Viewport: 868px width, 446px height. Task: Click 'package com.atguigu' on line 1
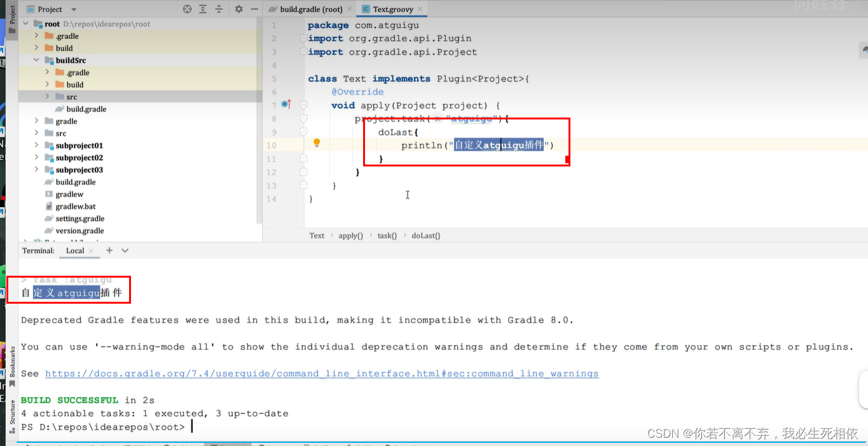coord(363,25)
